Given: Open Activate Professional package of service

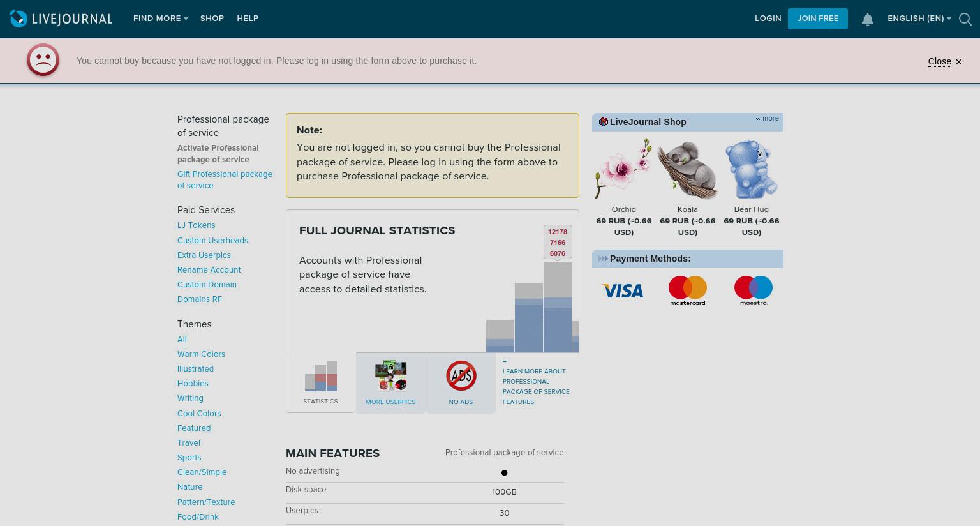Looking at the screenshot, I should point(218,154).
